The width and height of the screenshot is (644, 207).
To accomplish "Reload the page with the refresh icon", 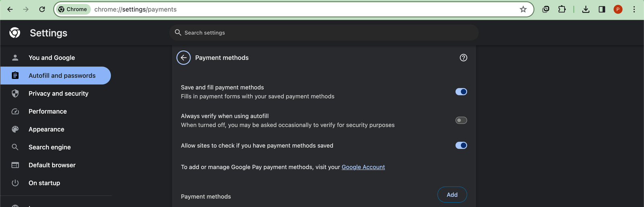I will point(42,9).
